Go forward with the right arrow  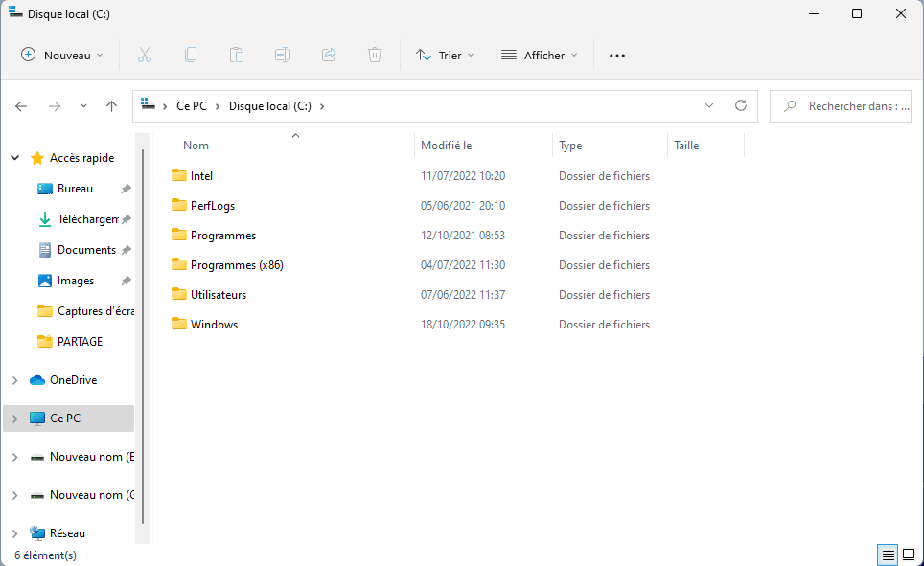(55, 106)
